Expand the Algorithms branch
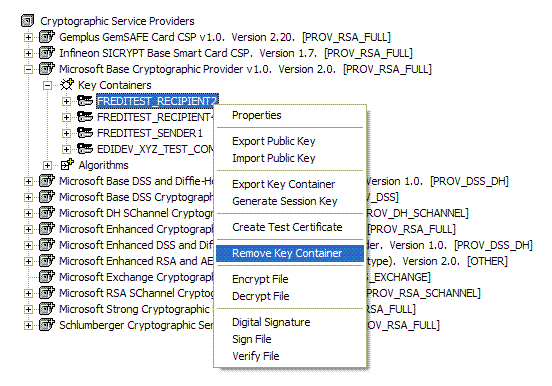552x386 pixels. pos(47,165)
